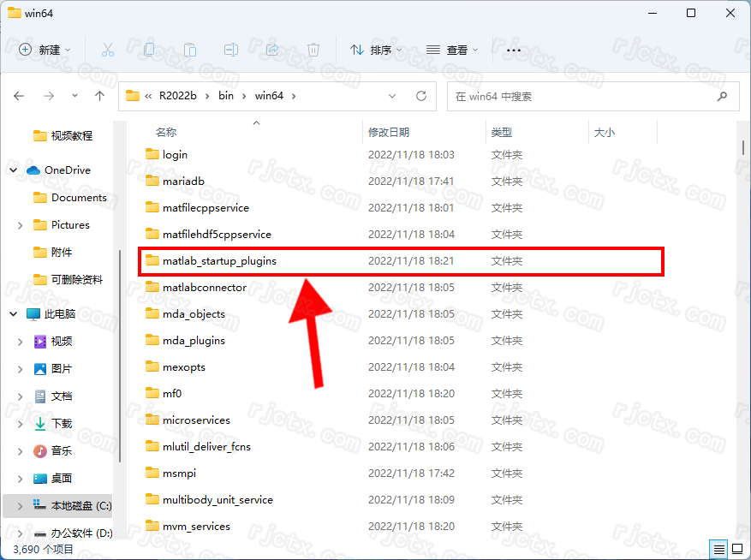
Task: Switch to large thumbnails view in status bar
Action: point(736,549)
